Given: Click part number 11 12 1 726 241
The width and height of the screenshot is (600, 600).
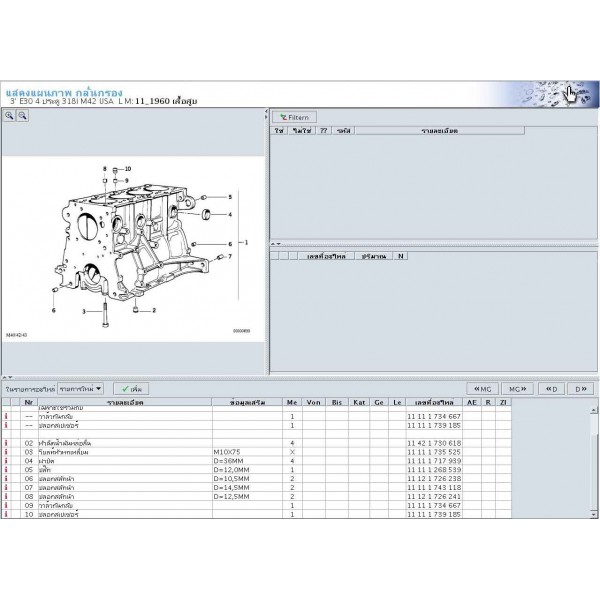Looking at the screenshot, I should (433, 496).
